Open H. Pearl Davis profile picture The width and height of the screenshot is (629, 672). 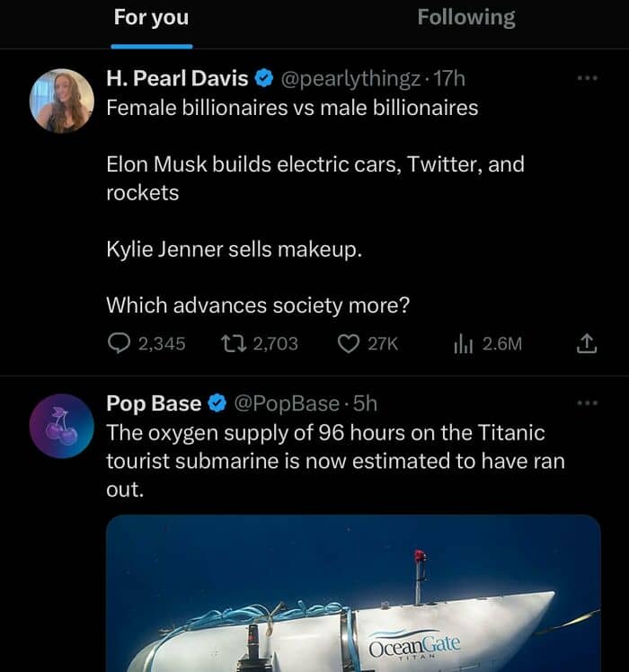coord(62,102)
